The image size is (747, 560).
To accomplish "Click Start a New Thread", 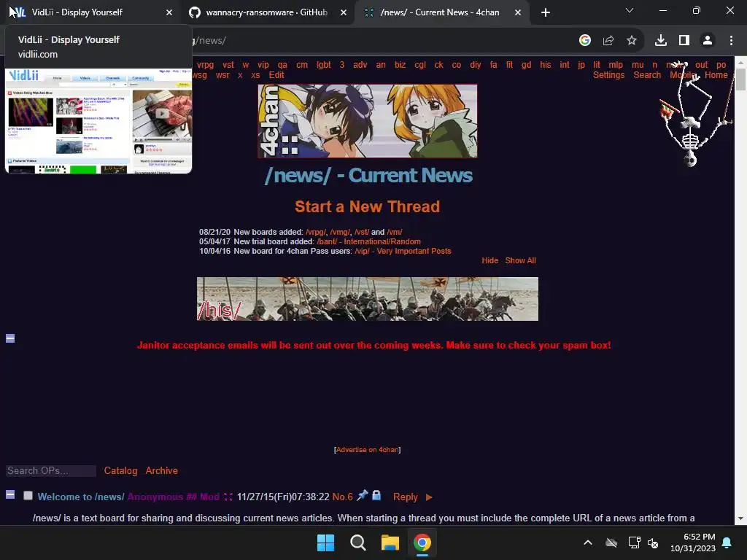I will tap(368, 206).
